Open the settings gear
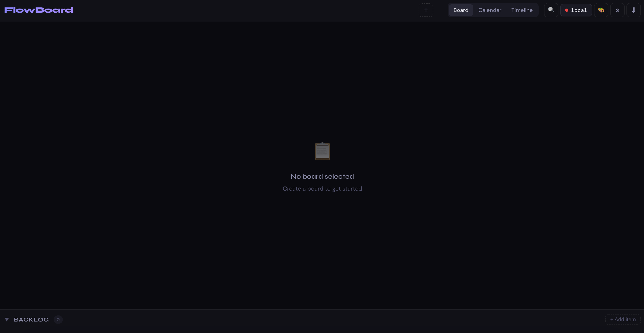The width and height of the screenshot is (644, 333). click(617, 10)
